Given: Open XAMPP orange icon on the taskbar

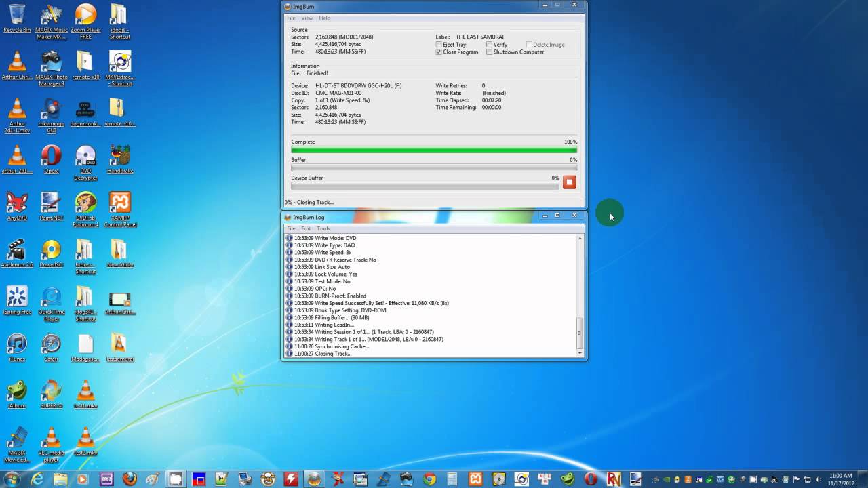Looking at the screenshot, I should pos(475,479).
